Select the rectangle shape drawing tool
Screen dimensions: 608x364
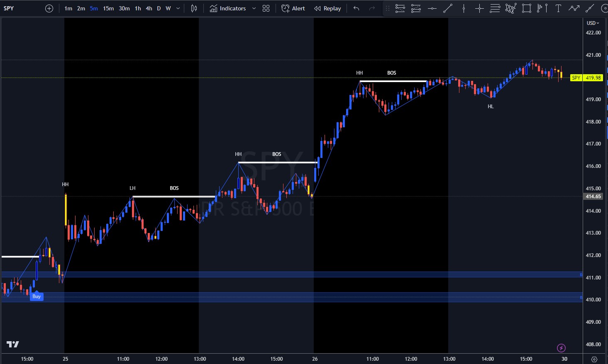pos(527,8)
